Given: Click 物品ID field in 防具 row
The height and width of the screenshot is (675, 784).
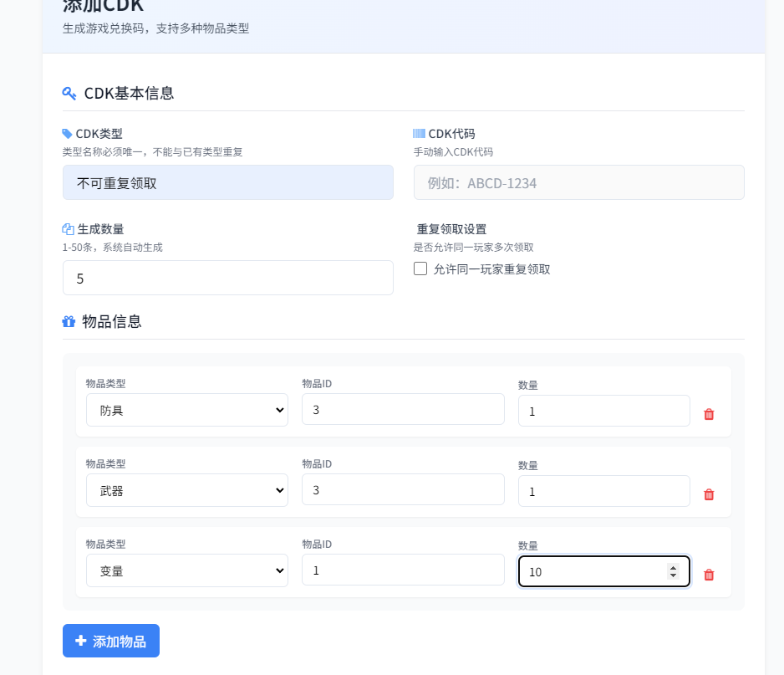Looking at the screenshot, I should click(403, 409).
